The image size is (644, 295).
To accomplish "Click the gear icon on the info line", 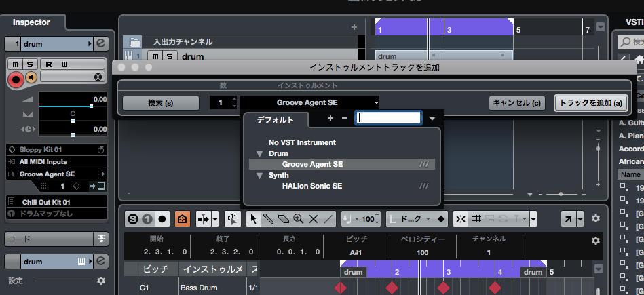I will tap(596, 241).
